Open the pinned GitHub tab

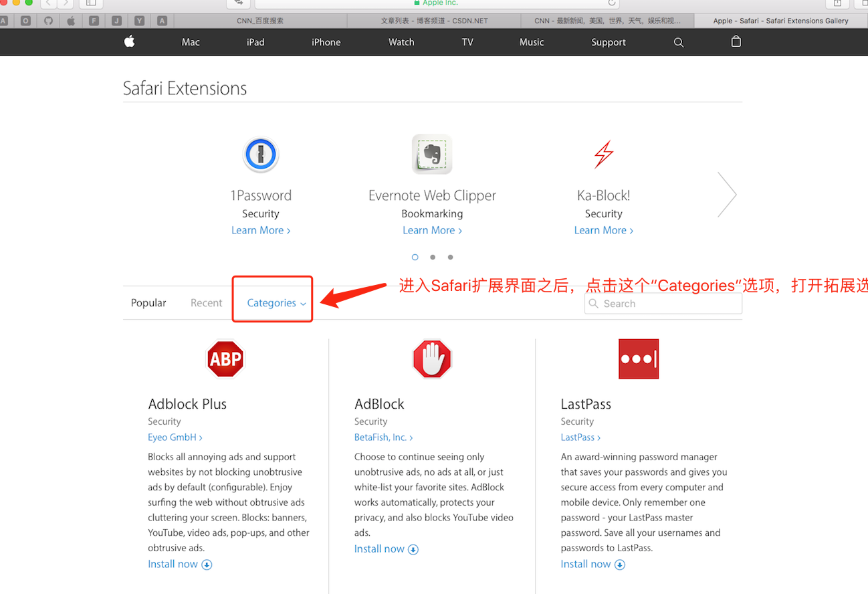(48, 21)
